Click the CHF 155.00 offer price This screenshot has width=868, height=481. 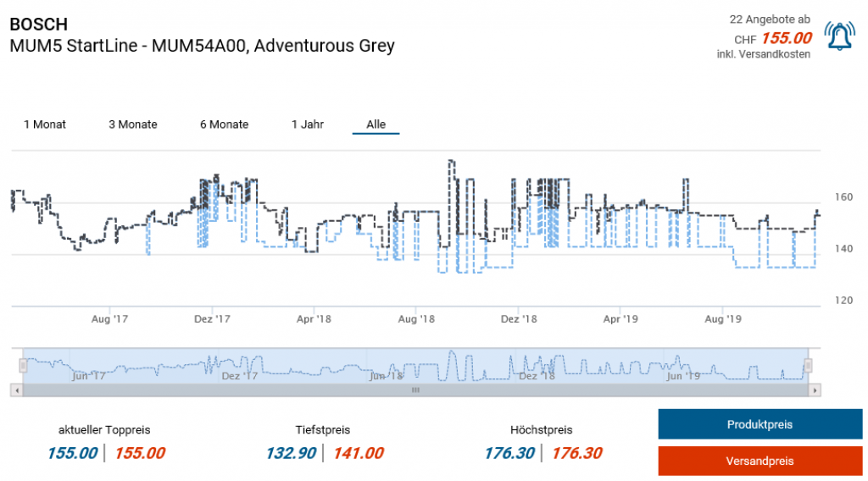click(786, 38)
